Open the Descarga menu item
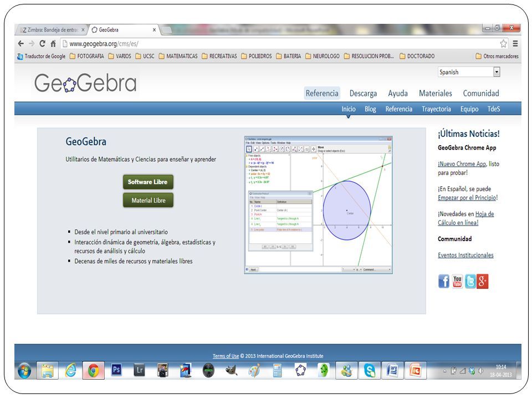The image size is (532, 399). coord(363,93)
